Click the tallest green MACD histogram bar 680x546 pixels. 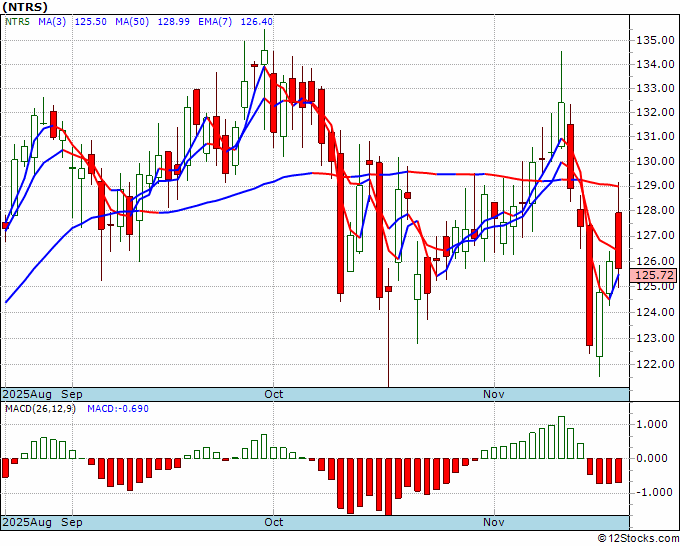pos(561,438)
